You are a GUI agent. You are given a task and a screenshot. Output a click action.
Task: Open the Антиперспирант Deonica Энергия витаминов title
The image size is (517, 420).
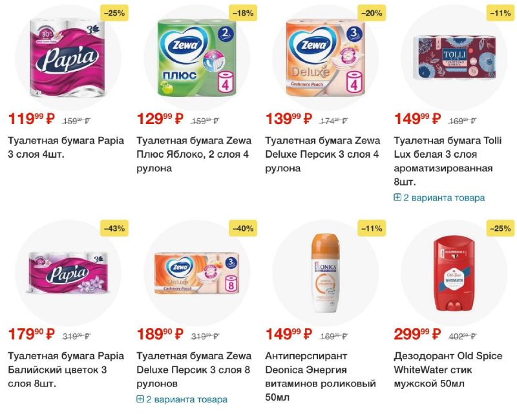321,377
